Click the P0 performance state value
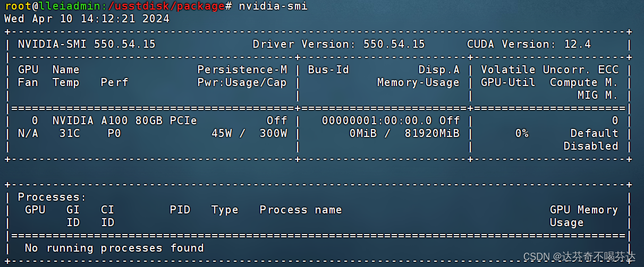The width and height of the screenshot is (644, 267). tap(114, 133)
